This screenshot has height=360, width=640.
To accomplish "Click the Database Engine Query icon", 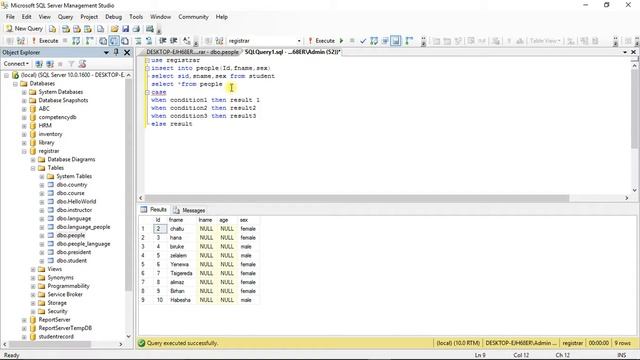I will [x=52, y=29].
